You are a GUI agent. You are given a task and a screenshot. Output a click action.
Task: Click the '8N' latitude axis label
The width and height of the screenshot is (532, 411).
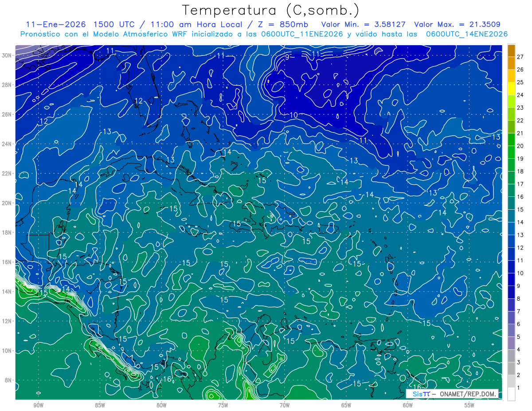[x=9, y=380]
